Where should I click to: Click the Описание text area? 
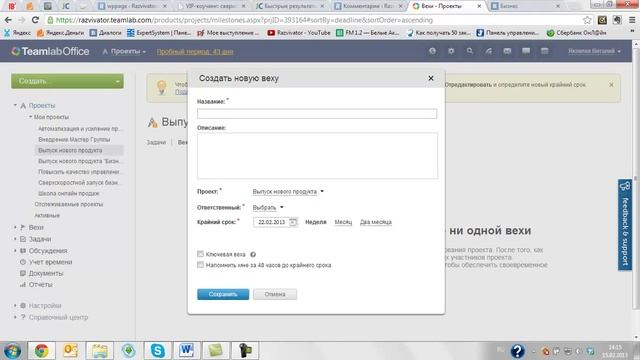click(317, 156)
